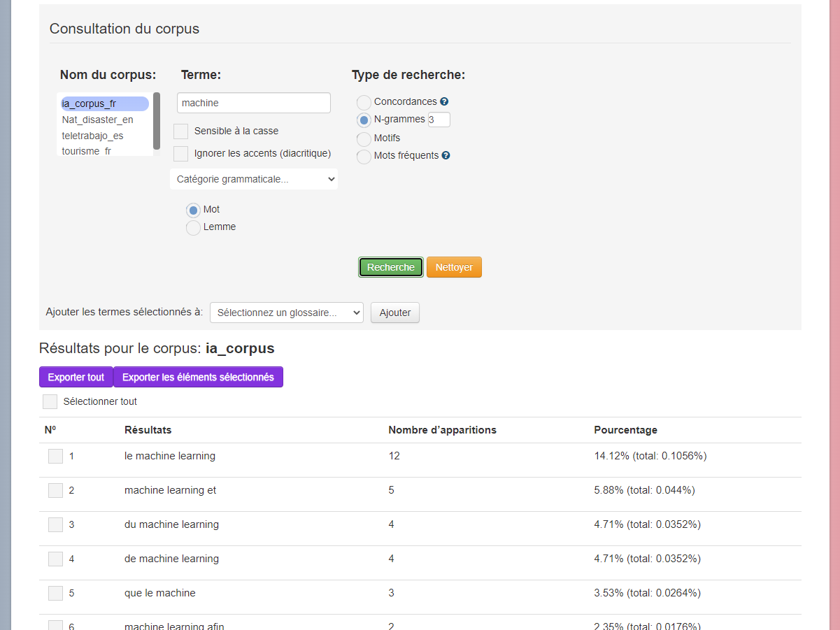Focus the Terme input field
This screenshot has height=630, width=840.
tap(253, 103)
